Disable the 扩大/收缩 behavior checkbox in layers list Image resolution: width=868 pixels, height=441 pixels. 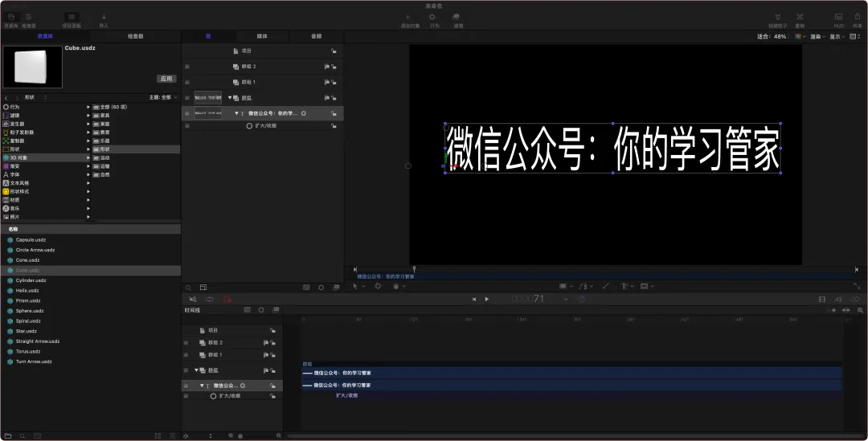pos(187,126)
